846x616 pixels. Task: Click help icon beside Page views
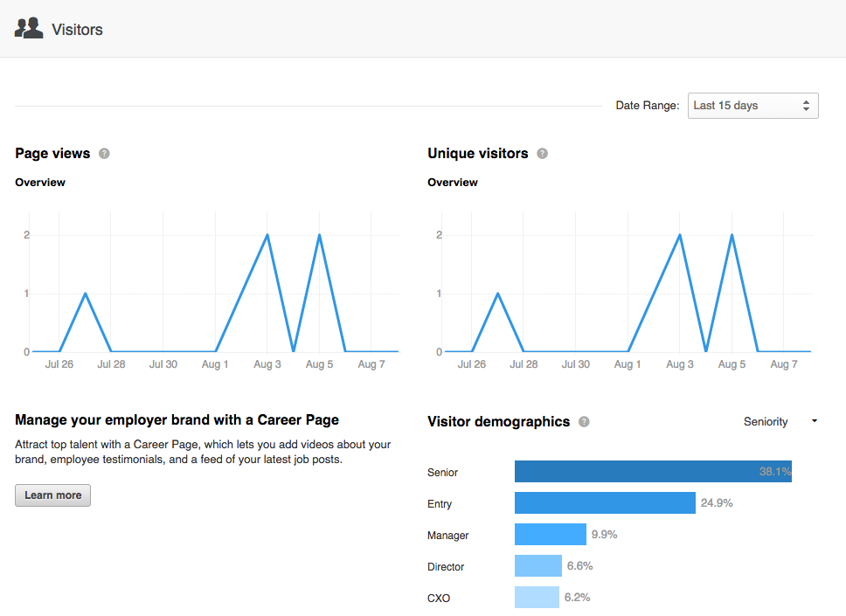tap(105, 154)
